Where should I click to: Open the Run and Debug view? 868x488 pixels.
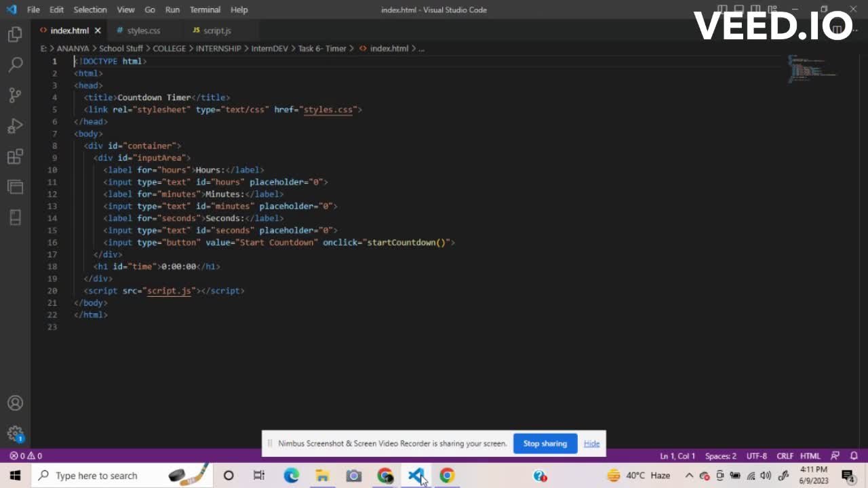[x=15, y=126]
